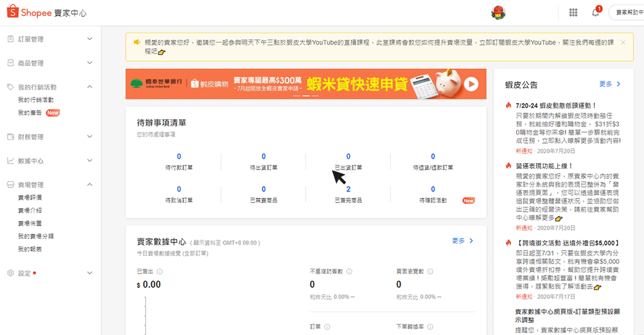Image resolution: width=644 pixels, height=335 pixels.
Task: Expand the 訂單管理 sidebar section
Action: 90,39
